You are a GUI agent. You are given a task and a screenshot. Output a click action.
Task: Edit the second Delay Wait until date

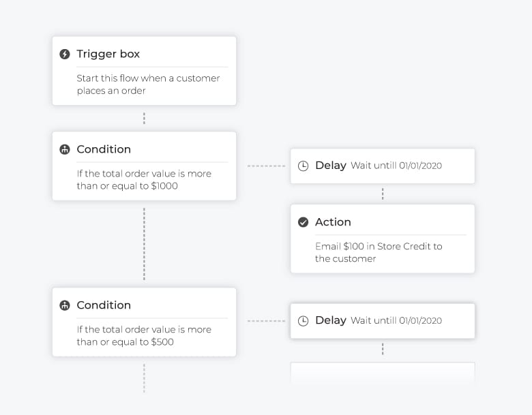396,321
